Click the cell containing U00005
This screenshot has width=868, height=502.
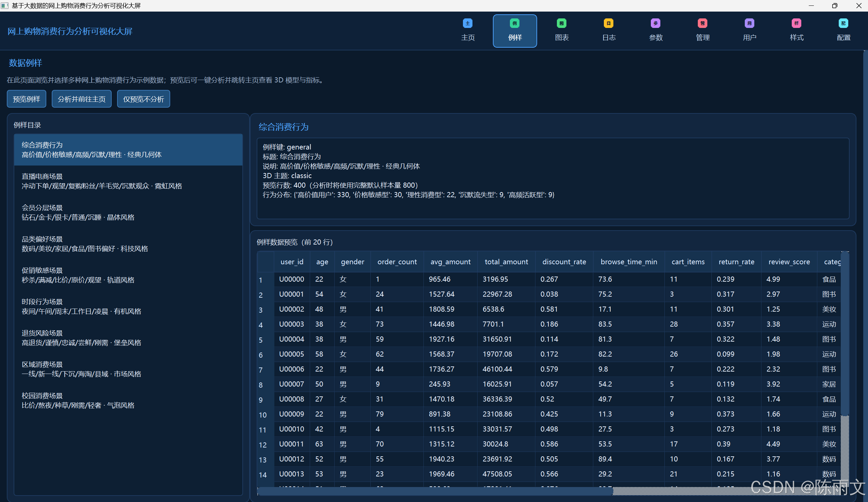[292, 354]
